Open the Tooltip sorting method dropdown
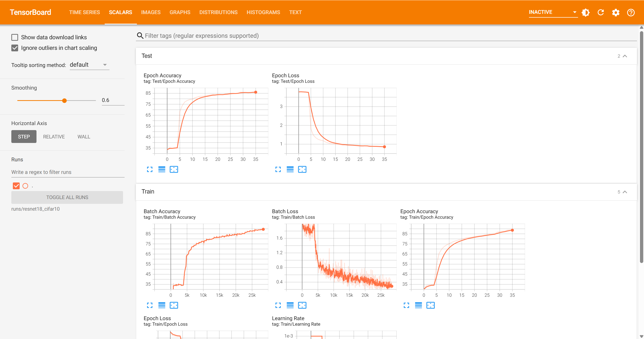This screenshot has width=644, height=339. pos(89,65)
